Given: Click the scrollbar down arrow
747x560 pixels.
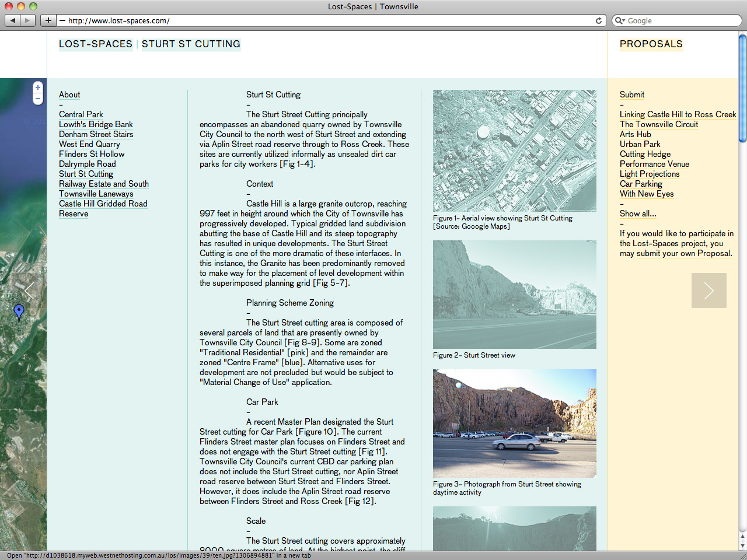Looking at the screenshot, I should pos(742,545).
